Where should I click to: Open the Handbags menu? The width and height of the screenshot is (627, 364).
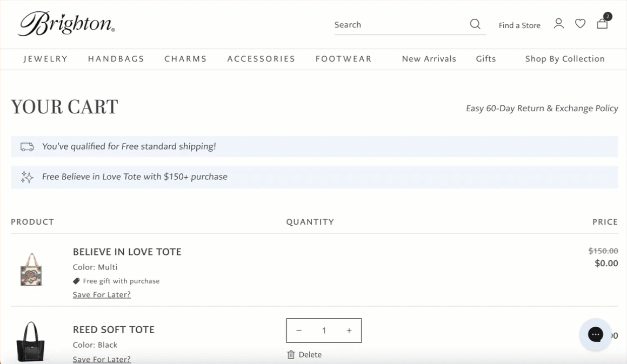point(116,59)
